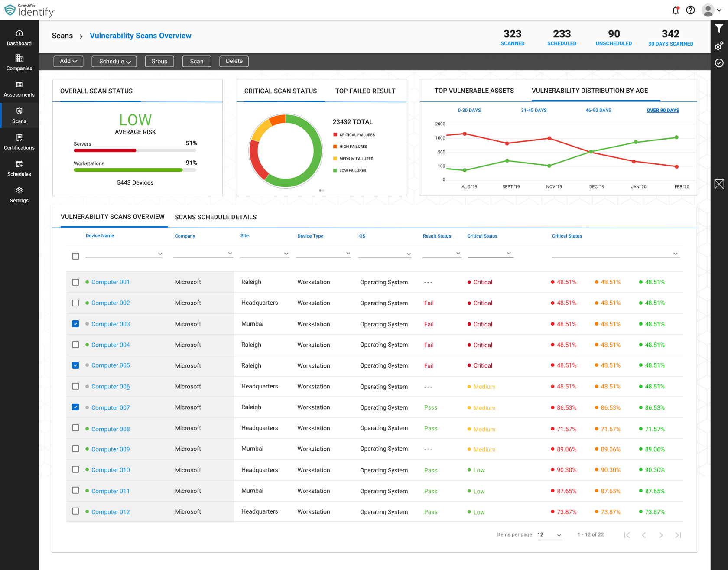Viewport: 728px width, 570px height.
Task: Select the Over 90 Days age range
Action: coord(663,110)
